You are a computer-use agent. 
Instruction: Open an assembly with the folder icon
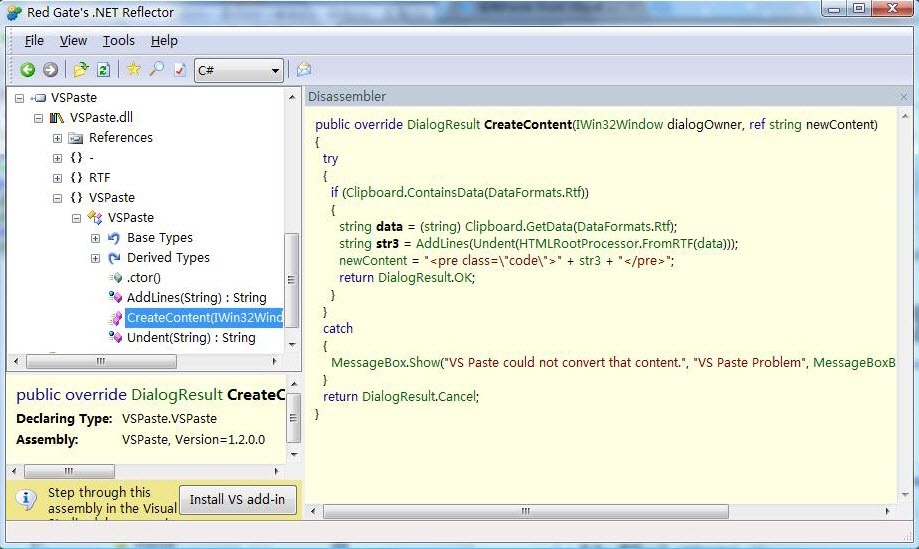[81, 70]
